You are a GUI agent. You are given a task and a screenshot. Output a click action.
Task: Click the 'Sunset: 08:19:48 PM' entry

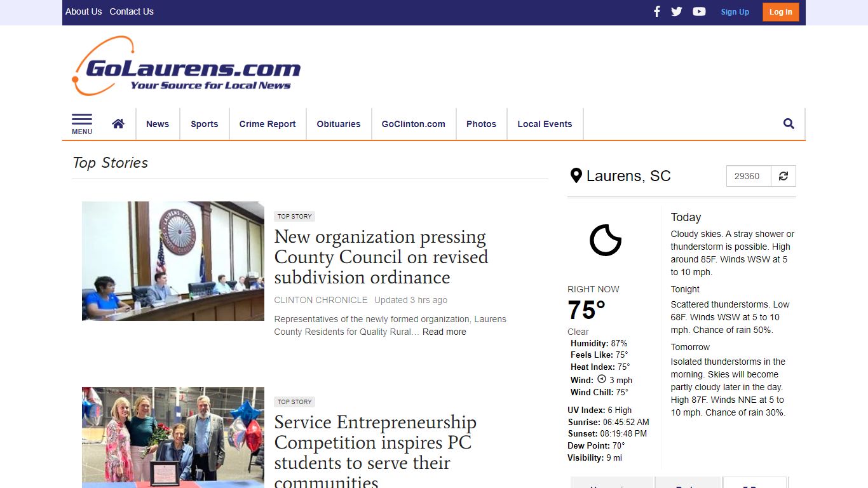607,433
